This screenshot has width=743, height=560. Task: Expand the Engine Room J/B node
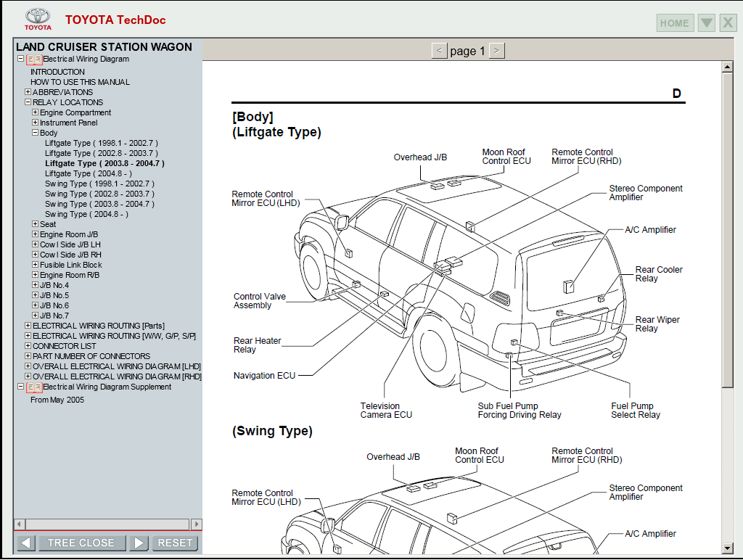[x=35, y=234]
